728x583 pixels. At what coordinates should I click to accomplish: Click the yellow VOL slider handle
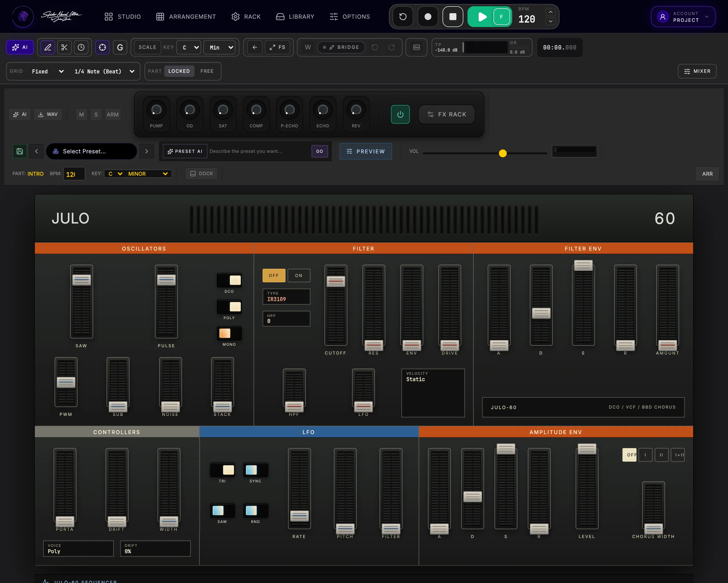pyautogui.click(x=502, y=153)
